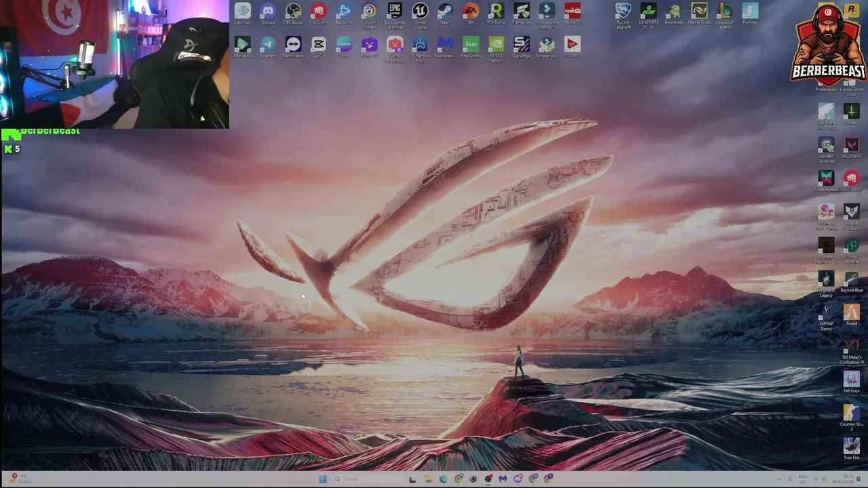Screen dimensions: 868x488
Task: Click the SignalRgb desktop icon
Action: click(x=521, y=47)
